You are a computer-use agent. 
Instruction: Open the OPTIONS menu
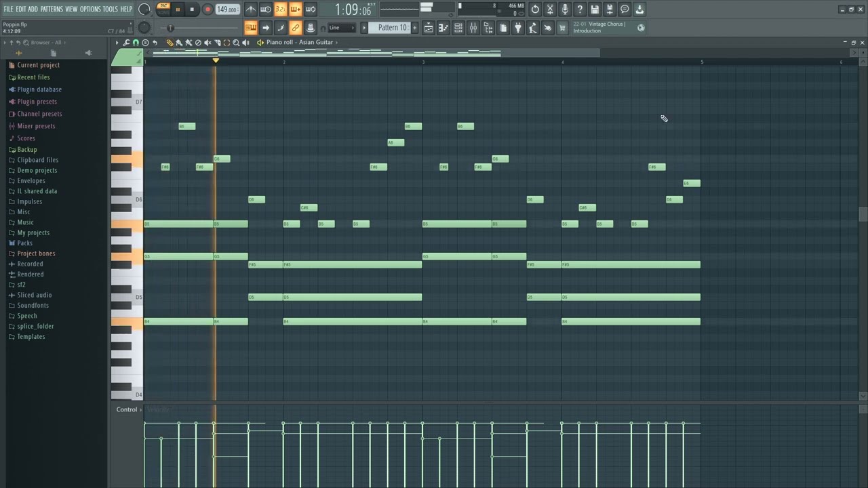click(90, 9)
